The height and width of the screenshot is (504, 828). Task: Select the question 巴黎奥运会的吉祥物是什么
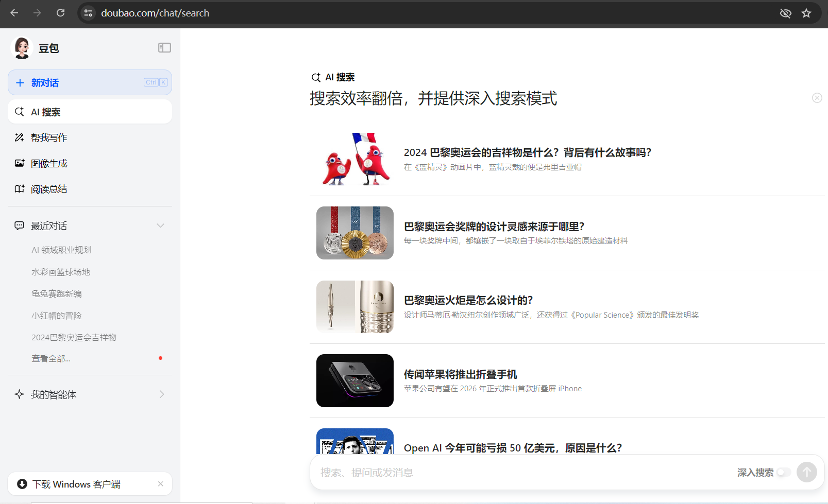(x=528, y=152)
